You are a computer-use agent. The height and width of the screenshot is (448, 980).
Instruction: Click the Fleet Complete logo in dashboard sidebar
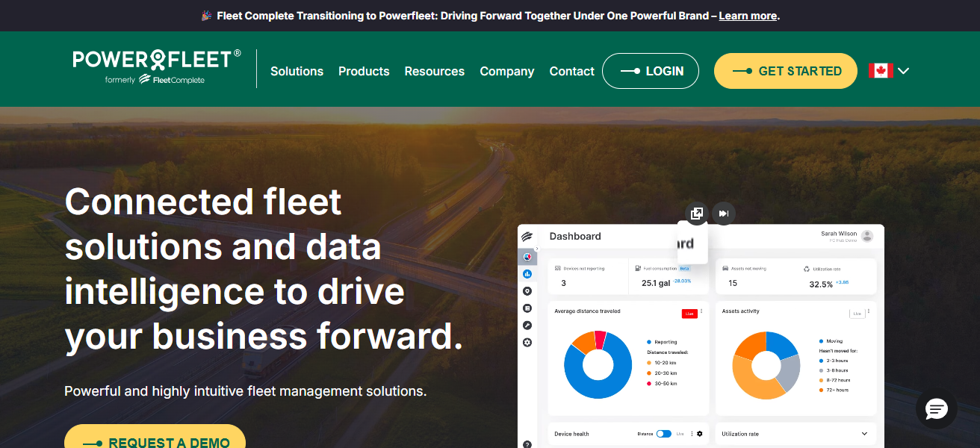(527, 237)
